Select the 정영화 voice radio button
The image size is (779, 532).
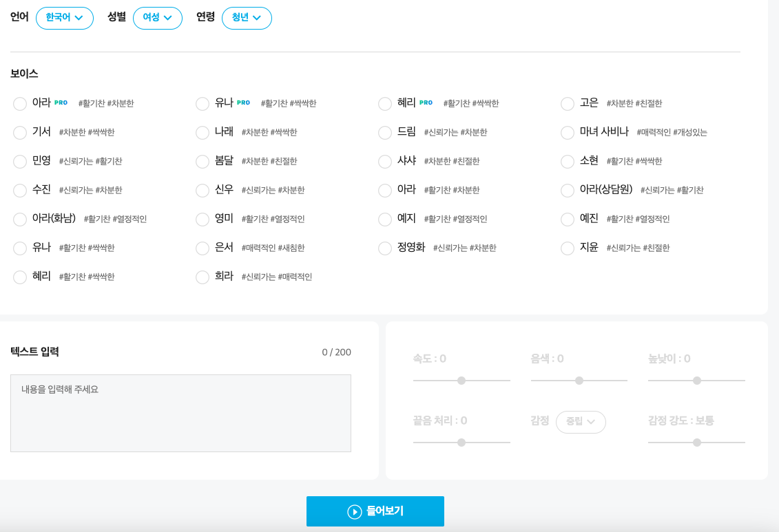pyautogui.click(x=385, y=248)
